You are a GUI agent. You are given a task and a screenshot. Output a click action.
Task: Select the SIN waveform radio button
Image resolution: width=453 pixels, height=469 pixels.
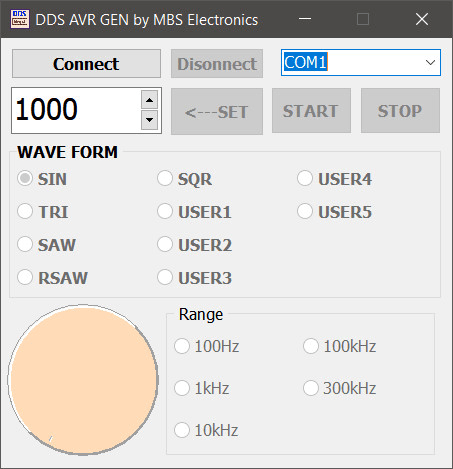coord(25,178)
